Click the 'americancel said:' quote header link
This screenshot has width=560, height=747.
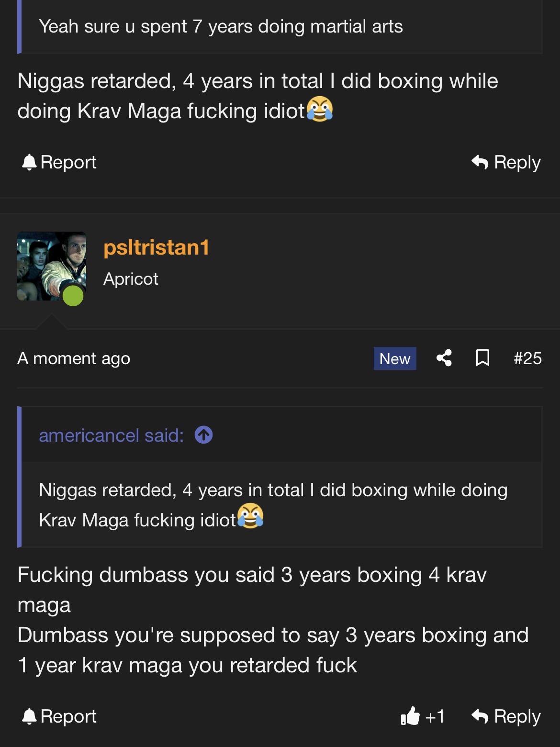pos(111,435)
